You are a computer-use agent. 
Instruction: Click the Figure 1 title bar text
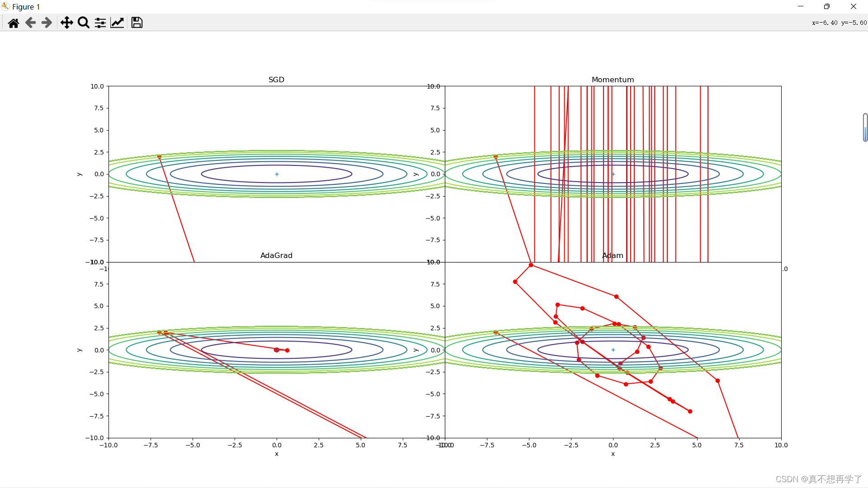26,7
